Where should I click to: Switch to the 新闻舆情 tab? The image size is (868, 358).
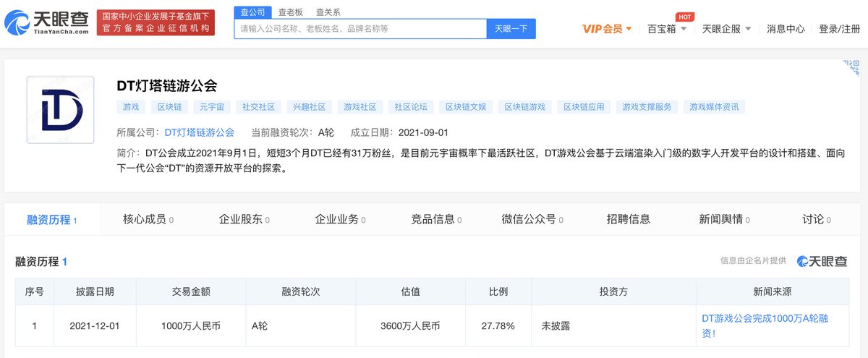point(725,219)
